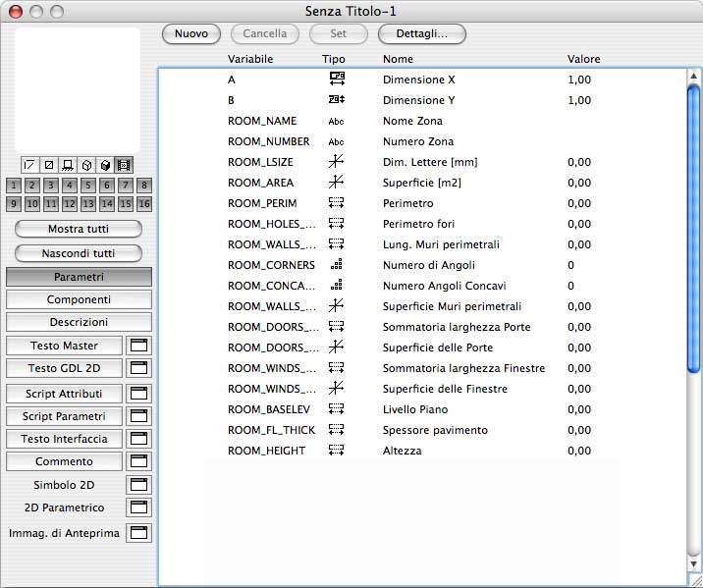Open window icon beside Testo GDL 2D
Viewport: 703px width, 588px height.
[x=139, y=368]
